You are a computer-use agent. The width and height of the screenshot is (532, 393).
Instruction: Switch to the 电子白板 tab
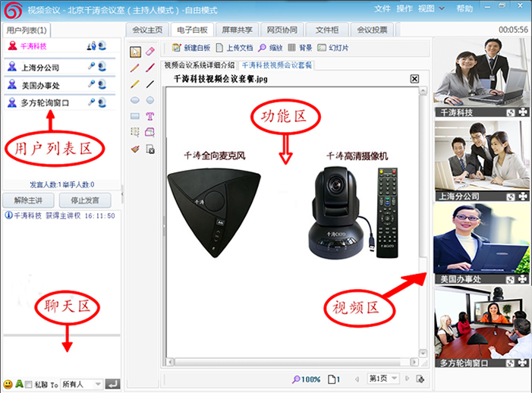(192, 30)
